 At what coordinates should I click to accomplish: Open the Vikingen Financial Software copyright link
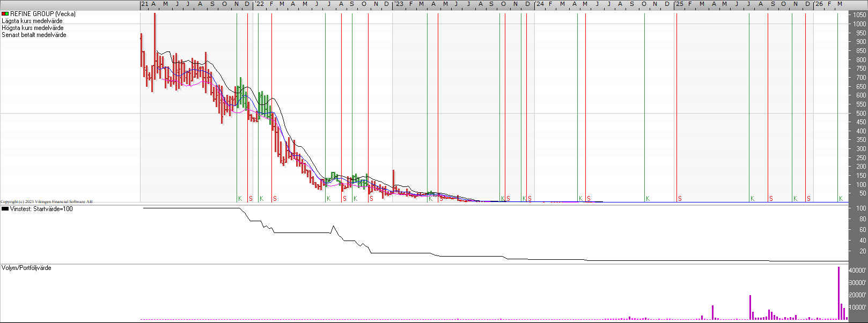(46, 201)
